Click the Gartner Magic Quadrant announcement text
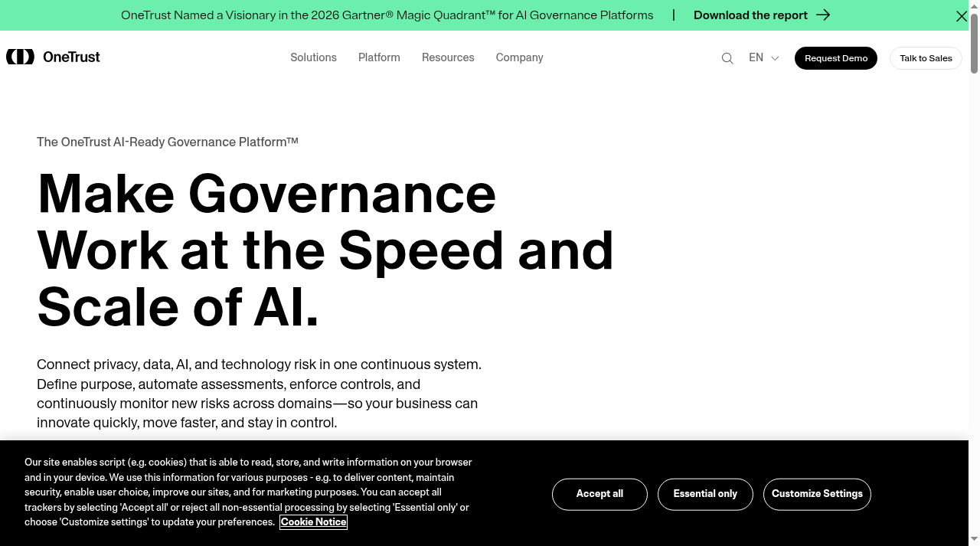 (x=387, y=15)
